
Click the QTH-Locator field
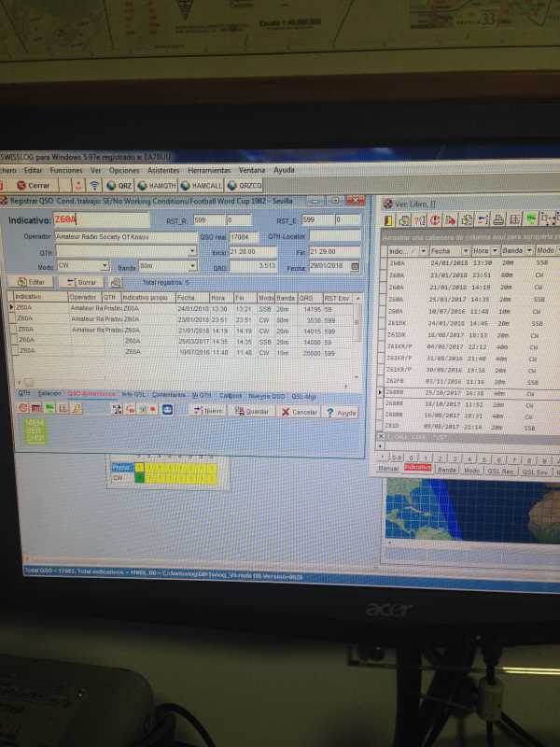click(x=335, y=236)
